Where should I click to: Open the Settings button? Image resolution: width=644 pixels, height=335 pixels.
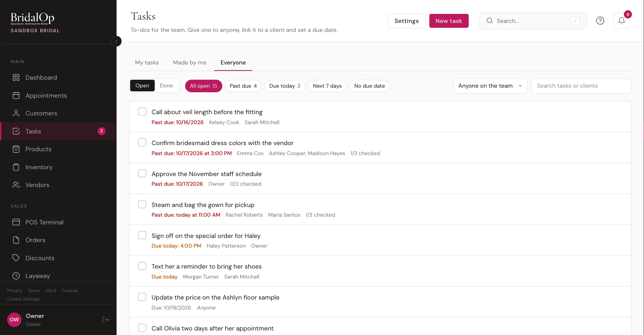(x=407, y=21)
